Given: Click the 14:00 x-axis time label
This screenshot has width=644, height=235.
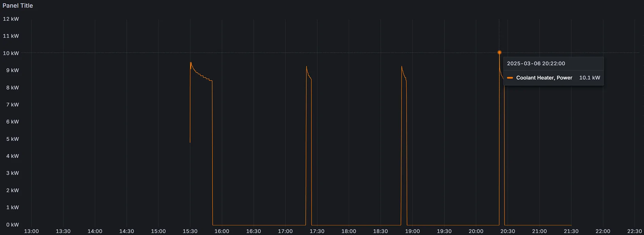Looking at the screenshot, I should tap(95, 231).
